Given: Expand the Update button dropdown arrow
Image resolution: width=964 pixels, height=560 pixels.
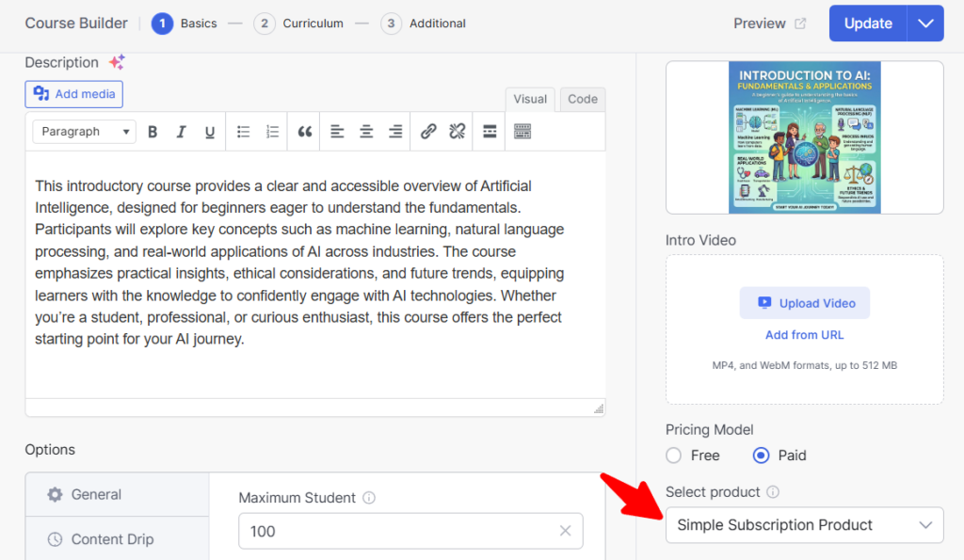Looking at the screenshot, I should (925, 24).
